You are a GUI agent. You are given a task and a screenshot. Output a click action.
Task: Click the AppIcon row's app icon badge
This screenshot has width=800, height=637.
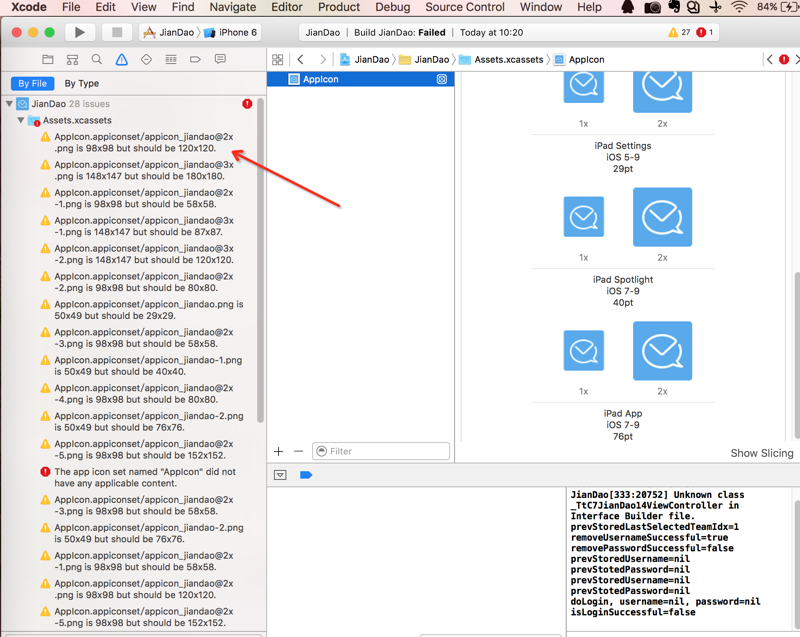pyautogui.click(x=442, y=79)
